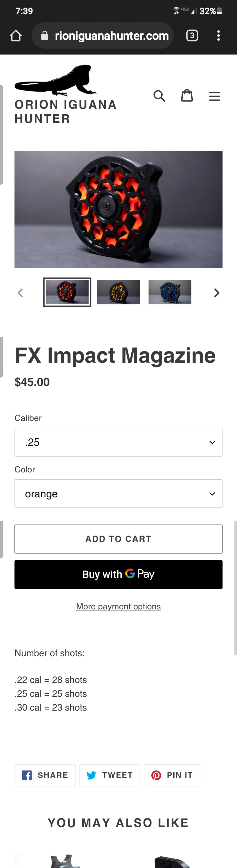Tweet this product on Twitter

(109, 775)
